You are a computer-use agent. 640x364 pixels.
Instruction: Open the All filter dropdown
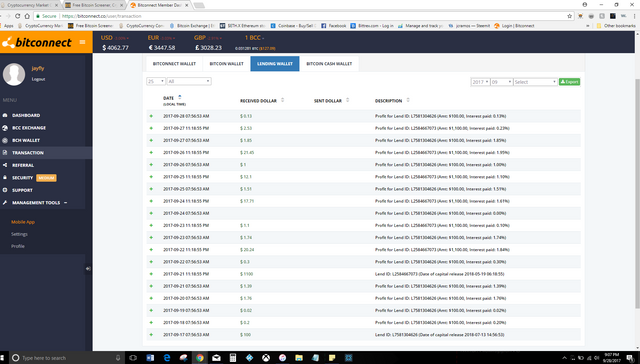pyautogui.click(x=189, y=82)
